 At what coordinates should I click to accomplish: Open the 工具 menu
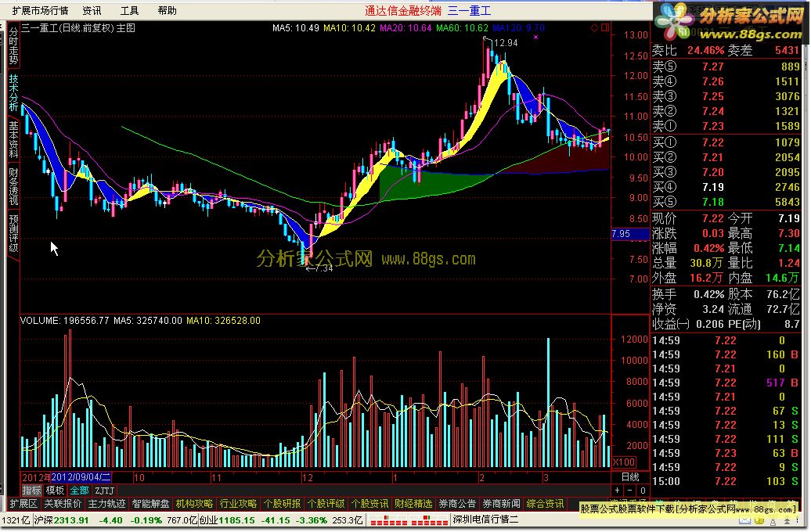tap(129, 10)
